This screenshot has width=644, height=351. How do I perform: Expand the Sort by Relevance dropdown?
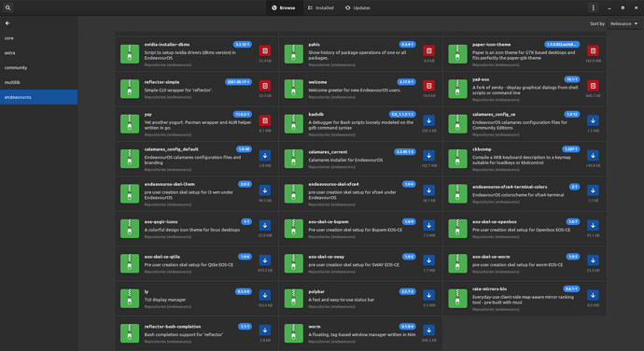(x=623, y=24)
